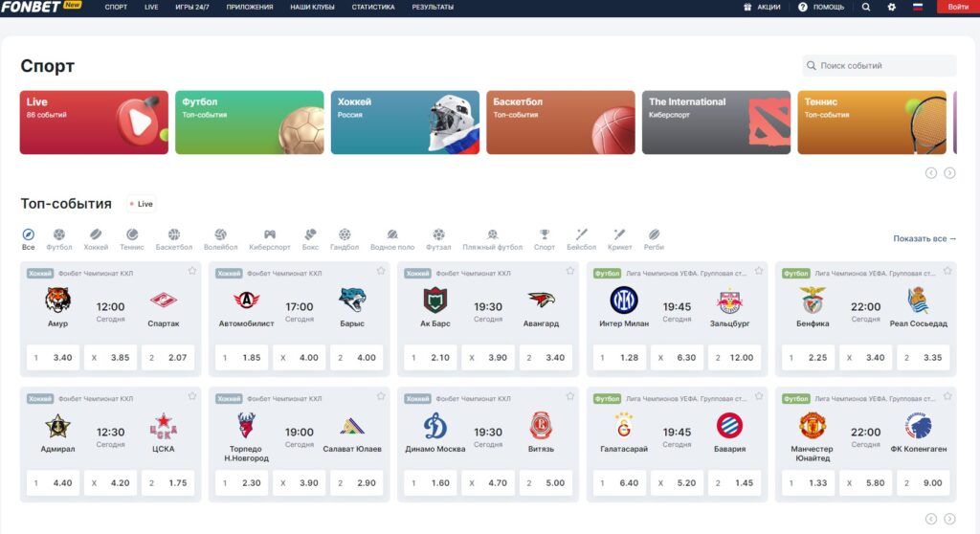Open the Баскетбол Топ-события banner
The height and width of the screenshot is (534, 980).
pyautogui.click(x=561, y=122)
